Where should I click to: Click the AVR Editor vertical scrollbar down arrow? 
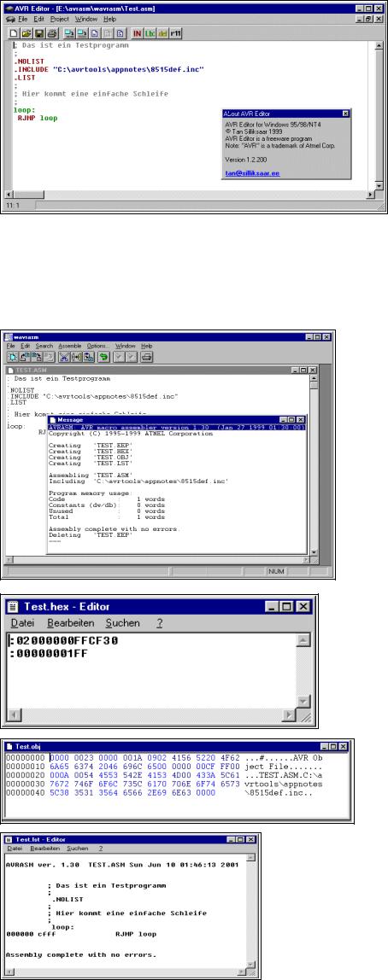pyautogui.click(x=378, y=185)
